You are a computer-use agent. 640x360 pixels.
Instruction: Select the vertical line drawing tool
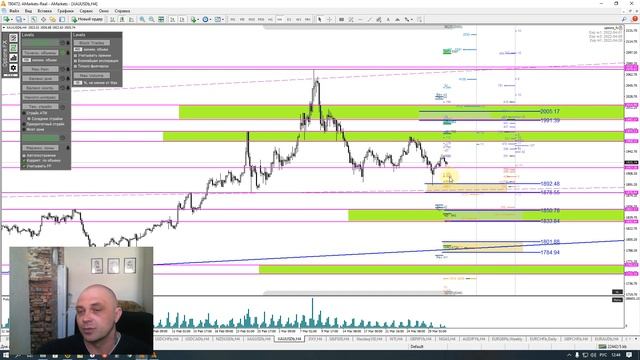tap(342, 19)
